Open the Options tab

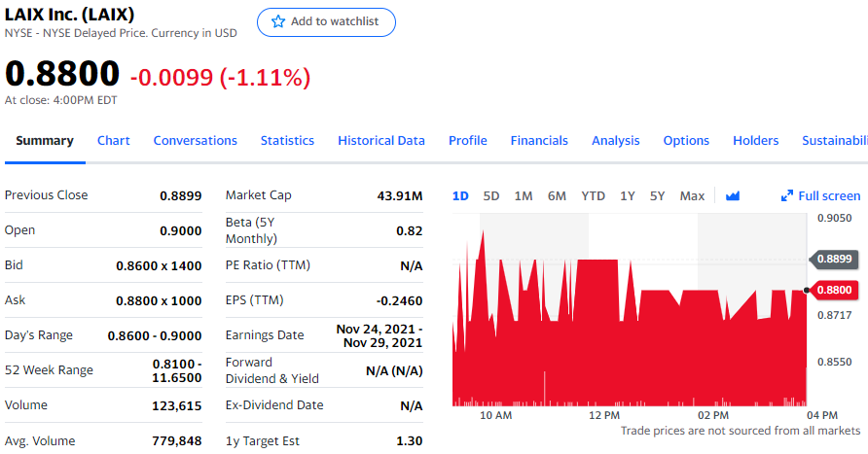[x=686, y=140]
